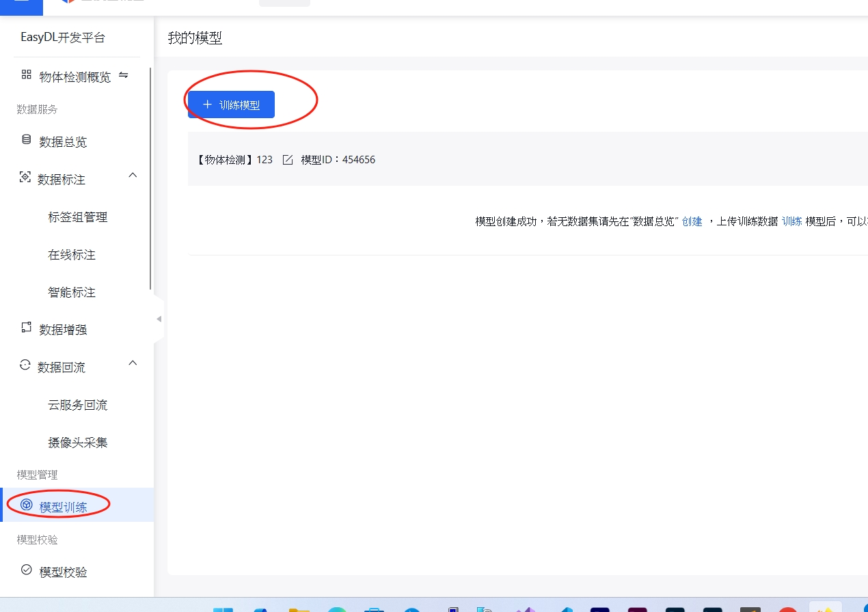Collapse the 数据标注 submenu chevron

click(133, 176)
